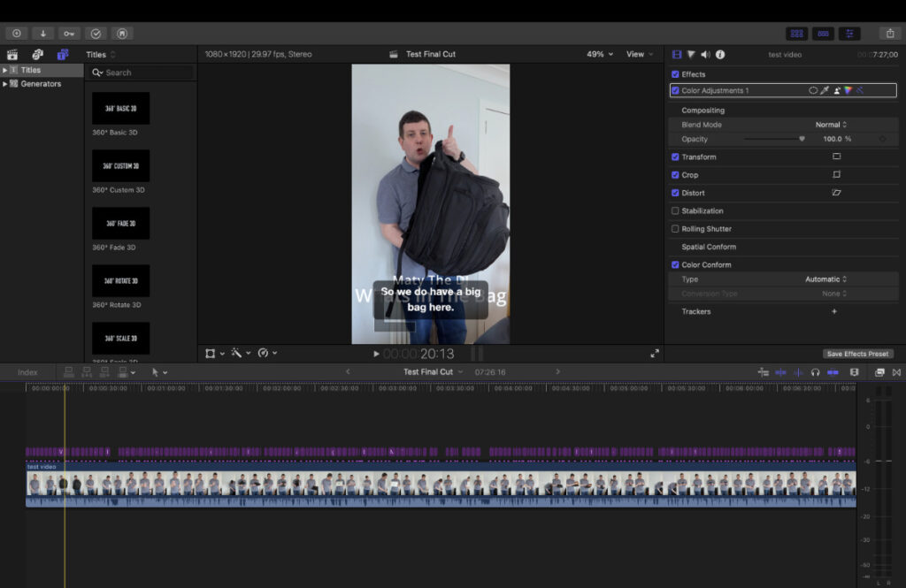Click the eyedropper color mask icon
The width and height of the screenshot is (906, 588).
click(x=825, y=90)
